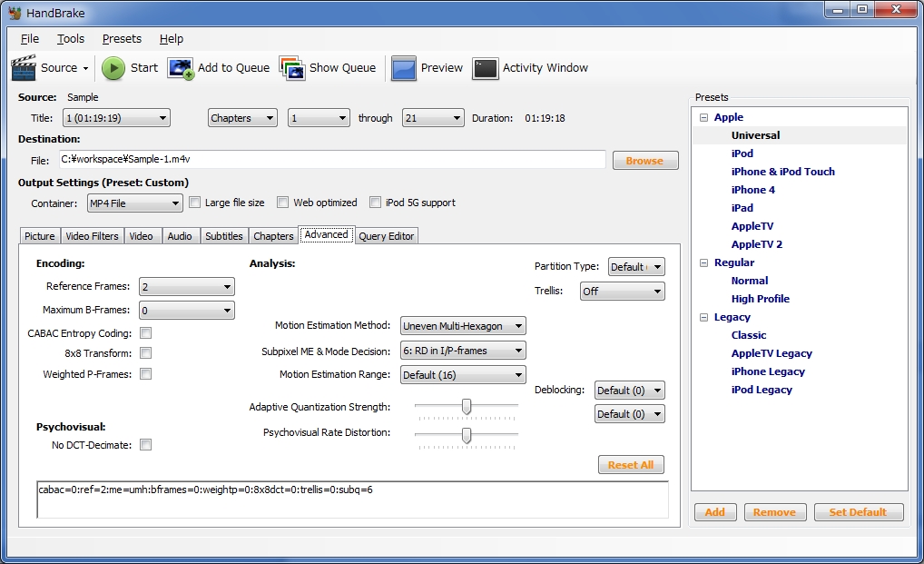This screenshot has width=924, height=564.
Task: Select the Classic preset
Action: [x=749, y=335]
